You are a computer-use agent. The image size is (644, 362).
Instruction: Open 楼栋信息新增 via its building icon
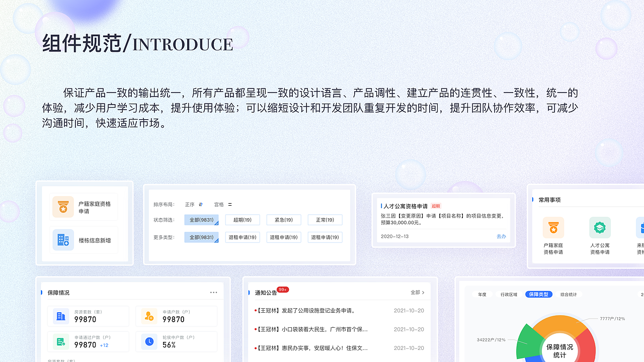[63, 240]
